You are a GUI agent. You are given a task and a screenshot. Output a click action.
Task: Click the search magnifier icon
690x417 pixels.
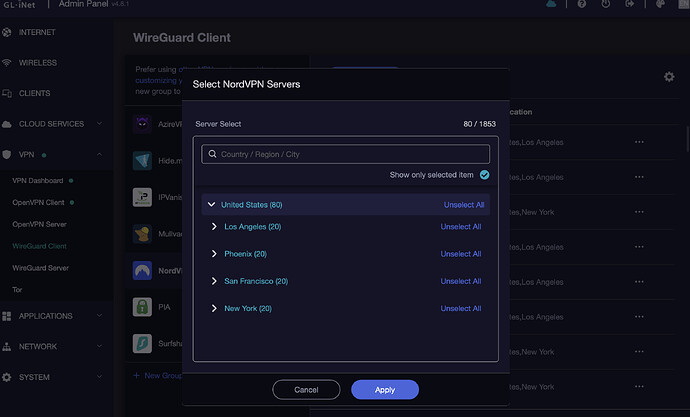[211, 154]
